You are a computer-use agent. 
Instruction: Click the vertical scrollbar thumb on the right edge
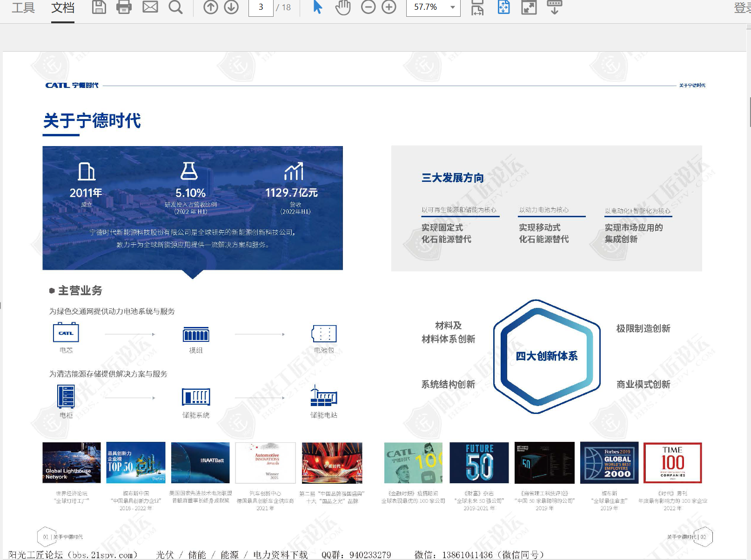[x=749, y=112]
